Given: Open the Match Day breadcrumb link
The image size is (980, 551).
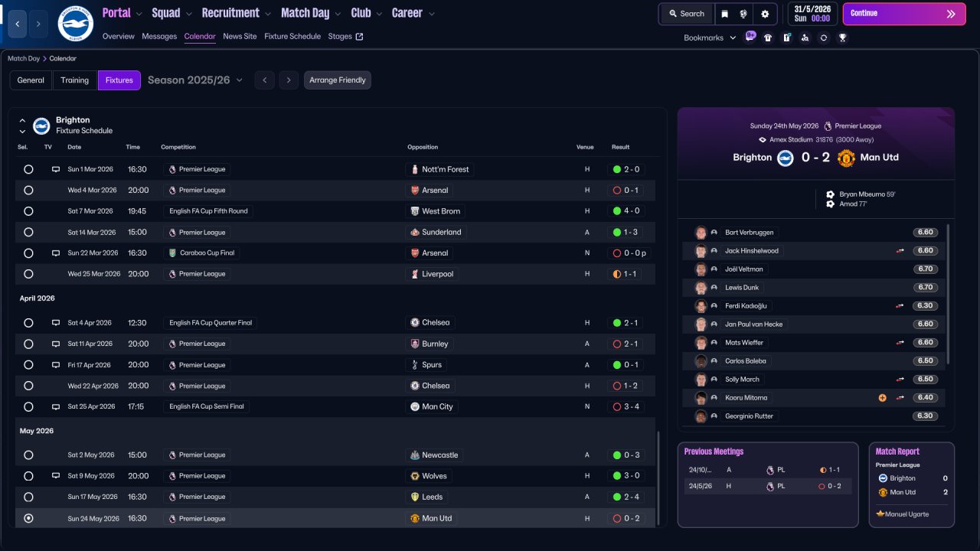Looking at the screenshot, I should tap(24, 59).
